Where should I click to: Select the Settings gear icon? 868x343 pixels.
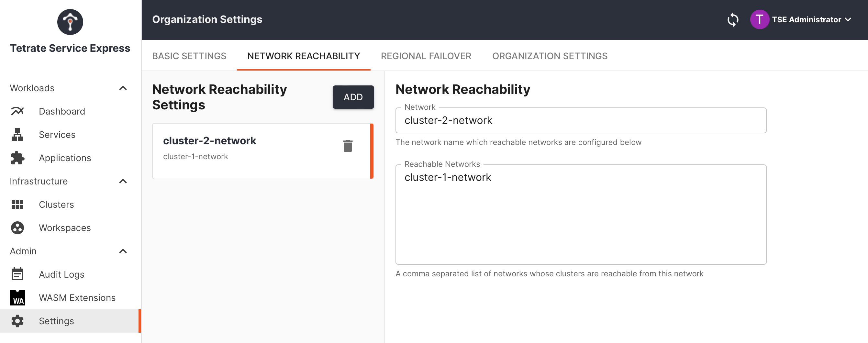point(17,321)
